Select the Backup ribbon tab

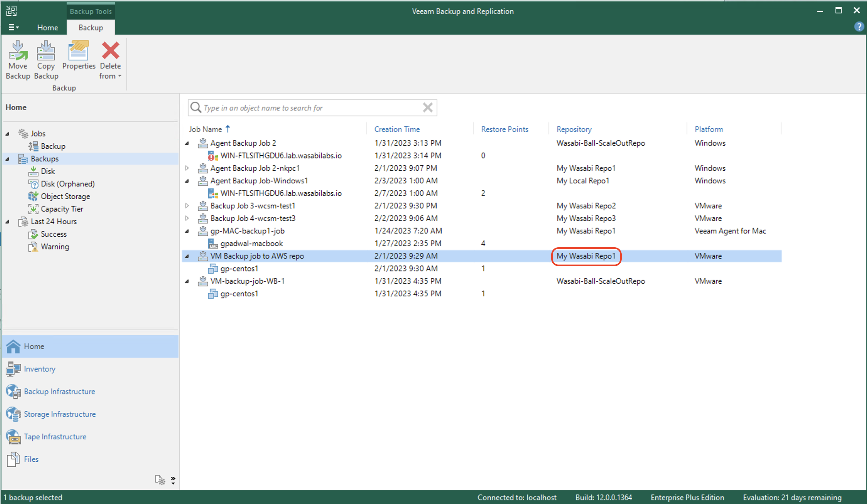click(x=90, y=28)
